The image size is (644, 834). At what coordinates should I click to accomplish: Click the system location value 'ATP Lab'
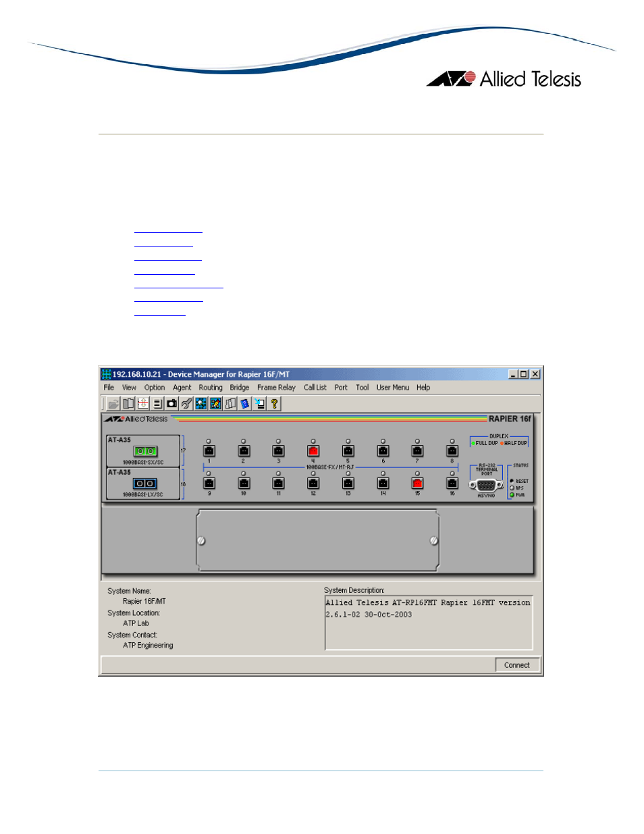(x=136, y=623)
